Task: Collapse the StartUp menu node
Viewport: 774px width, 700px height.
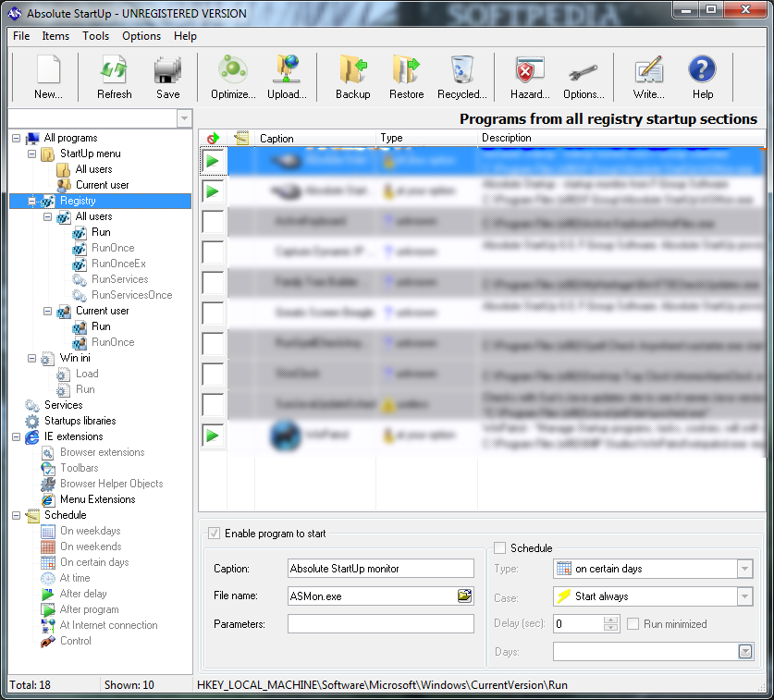Action: coord(32,154)
